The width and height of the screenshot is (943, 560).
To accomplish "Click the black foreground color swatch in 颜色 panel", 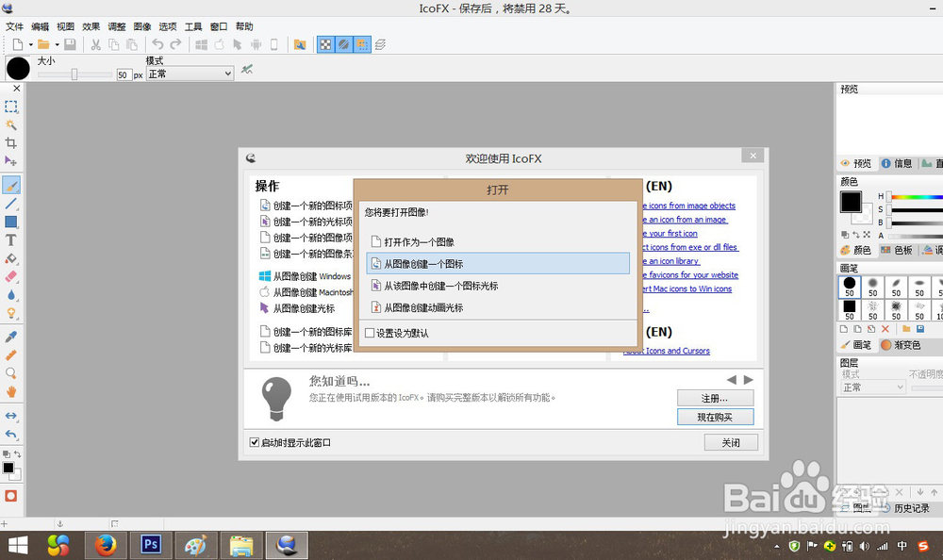I will pos(851,202).
